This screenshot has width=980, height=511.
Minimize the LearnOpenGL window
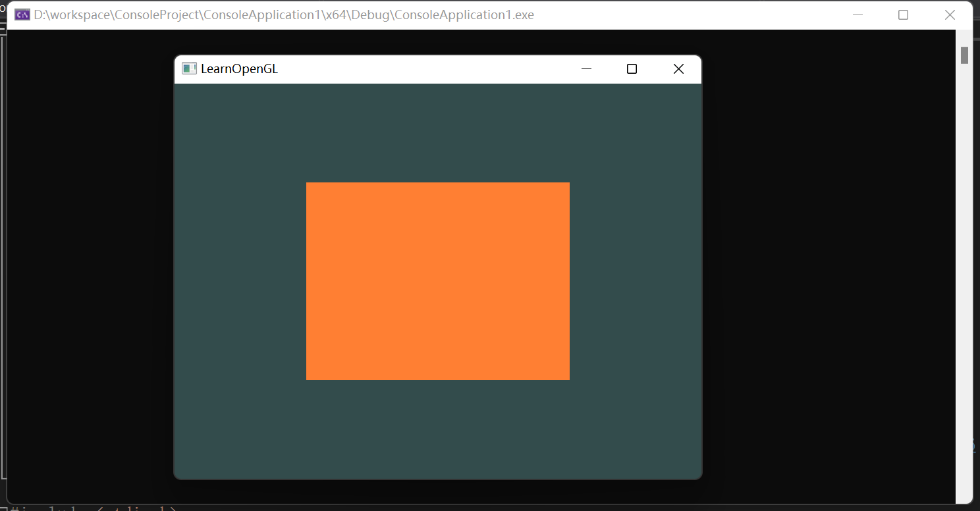pos(586,68)
